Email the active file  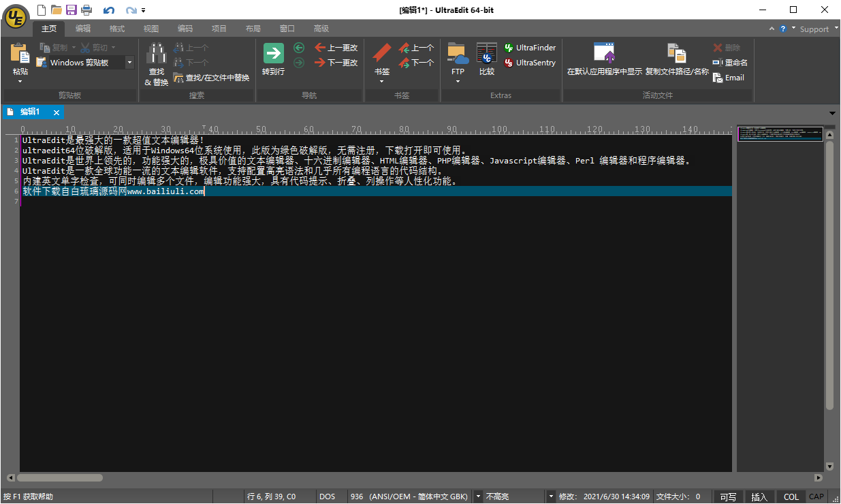click(x=729, y=78)
